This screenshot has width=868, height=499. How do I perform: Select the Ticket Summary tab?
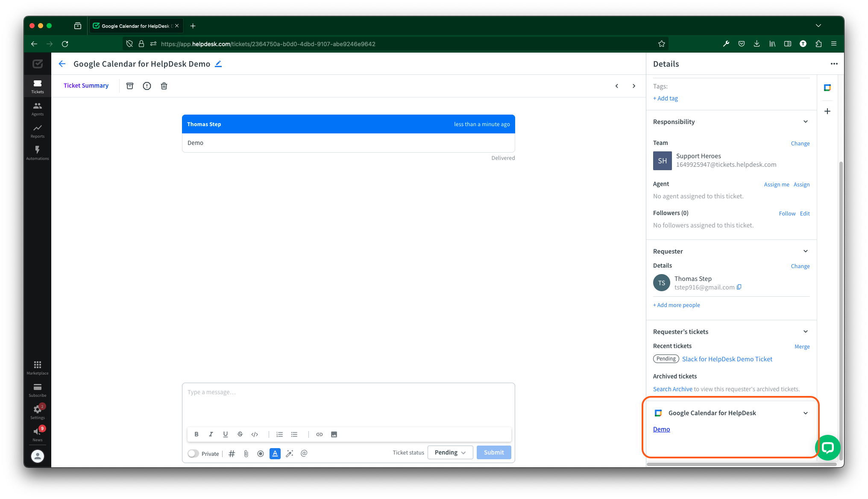[x=85, y=86]
